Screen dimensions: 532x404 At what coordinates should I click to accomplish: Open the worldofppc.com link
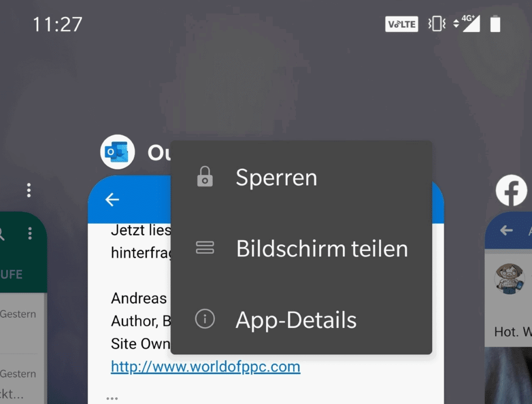[206, 367]
